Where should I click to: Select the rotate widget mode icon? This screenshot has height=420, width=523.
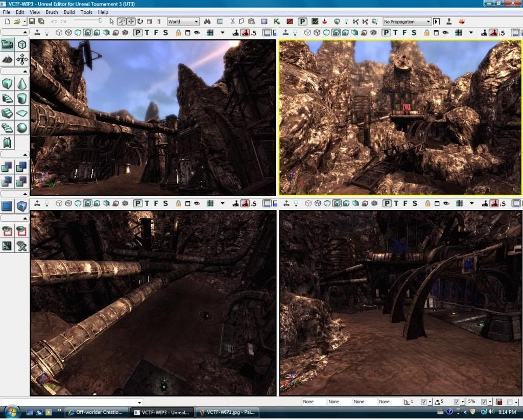pyautogui.click(x=140, y=21)
